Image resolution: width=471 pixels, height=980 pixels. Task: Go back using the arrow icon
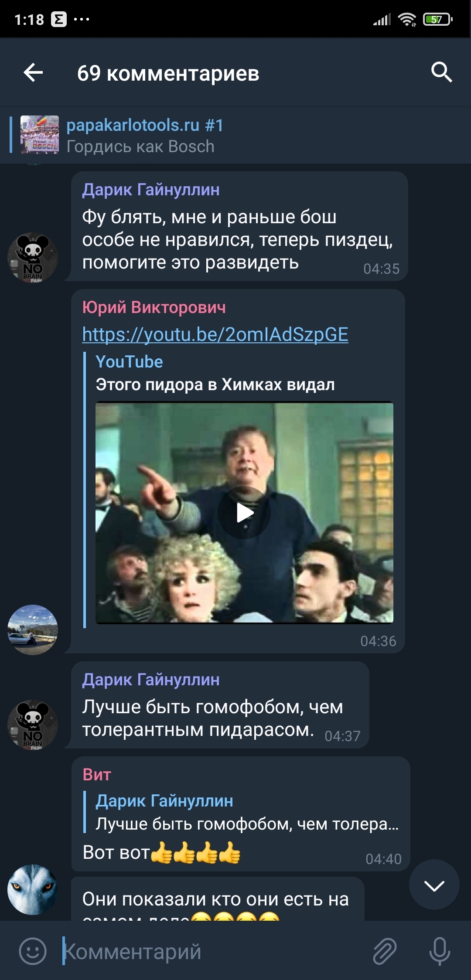[33, 72]
